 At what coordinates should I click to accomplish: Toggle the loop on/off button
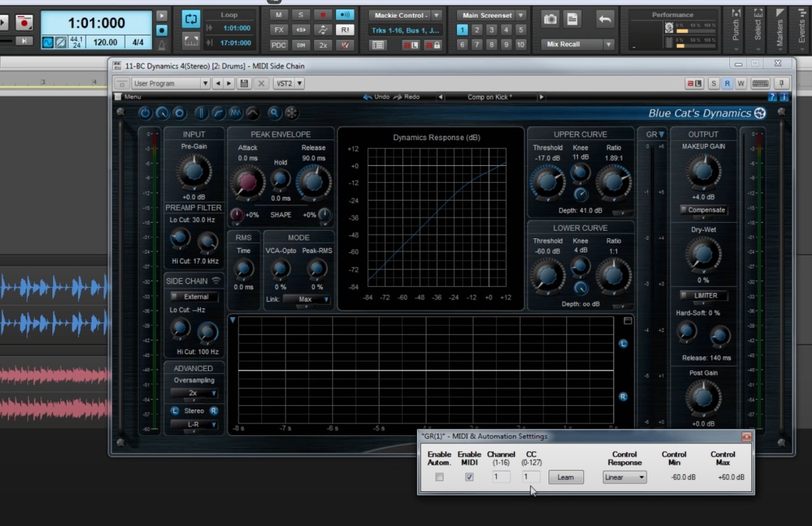click(190, 20)
